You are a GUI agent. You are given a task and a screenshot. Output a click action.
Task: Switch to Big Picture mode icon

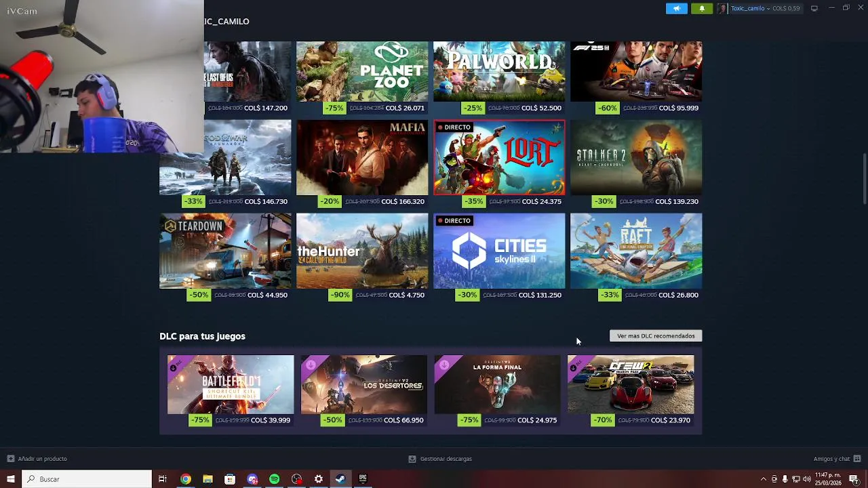[x=814, y=8]
